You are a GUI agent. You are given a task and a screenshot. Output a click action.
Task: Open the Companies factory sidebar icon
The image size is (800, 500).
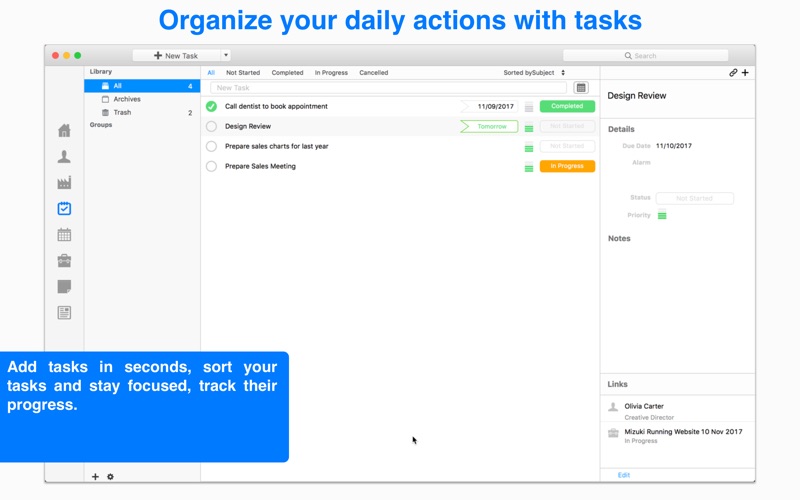coord(64,183)
